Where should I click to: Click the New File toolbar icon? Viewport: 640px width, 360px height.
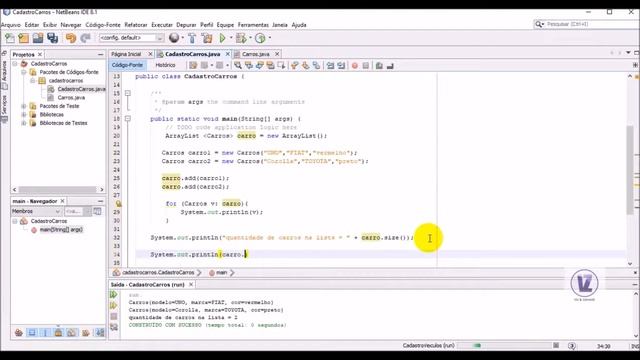[x=9, y=38]
